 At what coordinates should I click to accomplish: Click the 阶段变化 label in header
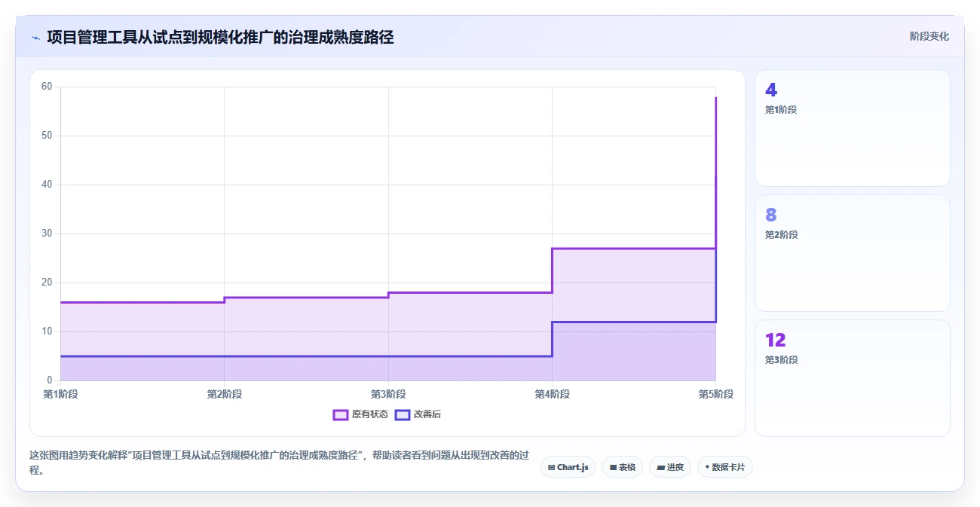[x=929, y=36]
